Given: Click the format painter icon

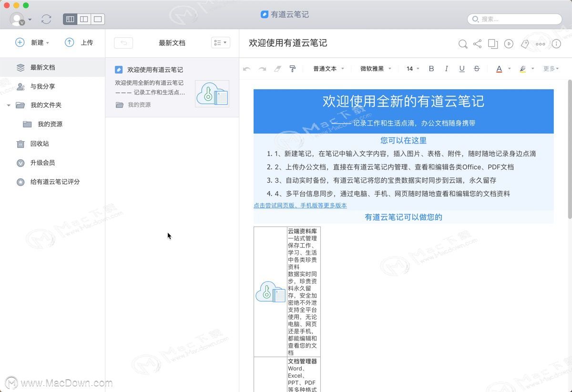Looking at the screenshot, I should [x=293, y=69].
